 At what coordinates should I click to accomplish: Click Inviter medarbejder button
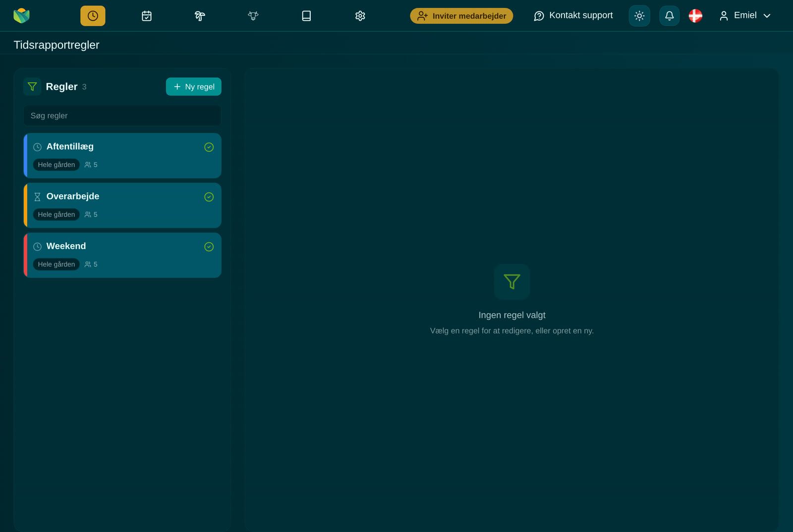[x=461, y=16]
